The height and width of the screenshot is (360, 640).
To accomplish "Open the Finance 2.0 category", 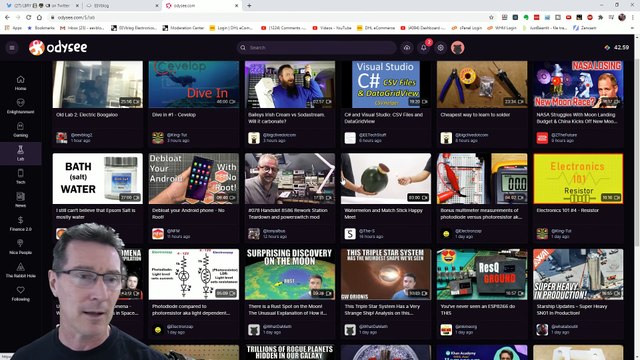I will click(20, 223).
